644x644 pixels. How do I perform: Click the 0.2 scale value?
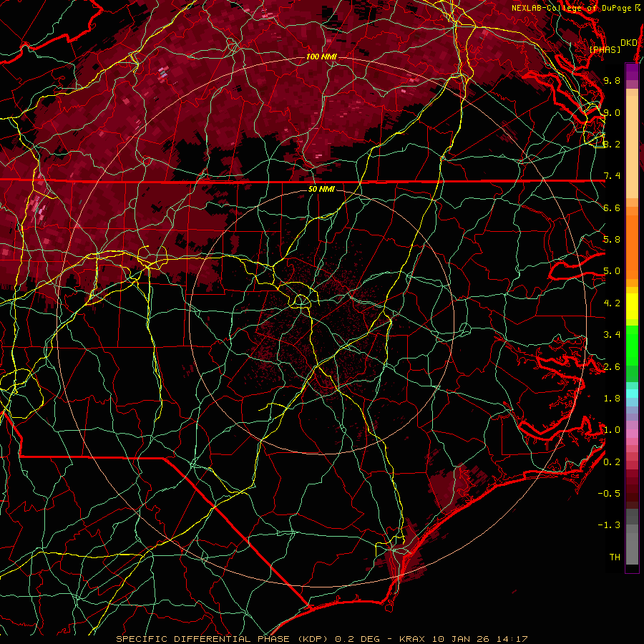[x=612, y=462]
